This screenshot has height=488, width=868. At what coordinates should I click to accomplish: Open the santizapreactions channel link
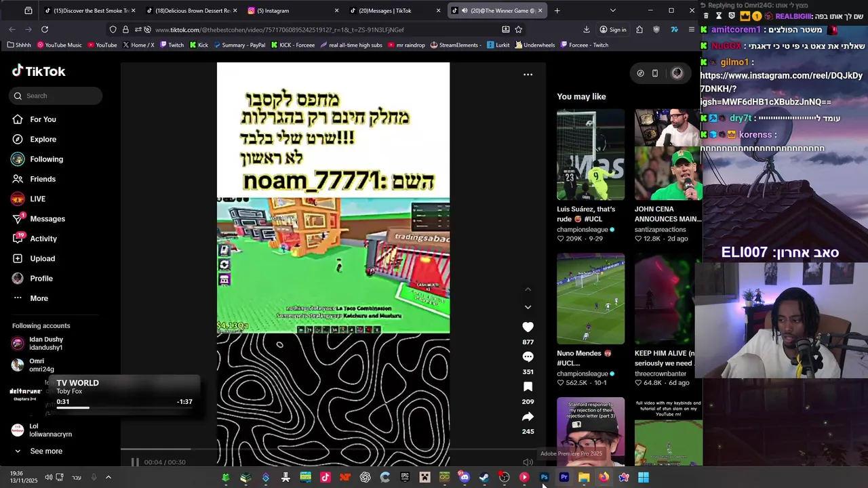[660, 230]
